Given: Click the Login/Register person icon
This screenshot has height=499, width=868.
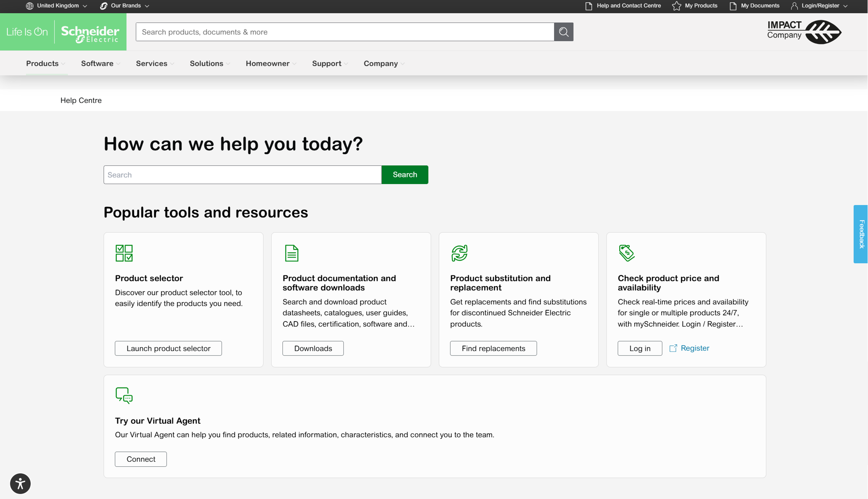Looking at the screenshot, I should (x=794, y=6).
